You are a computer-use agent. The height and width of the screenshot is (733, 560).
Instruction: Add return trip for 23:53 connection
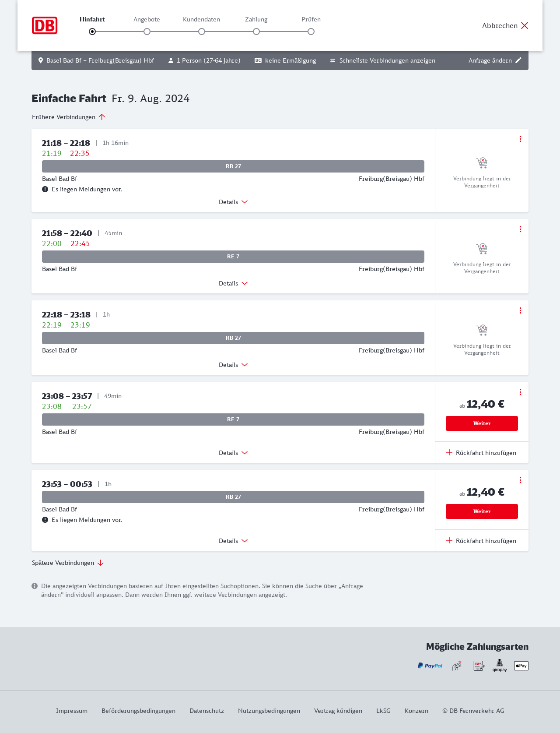click(481, 541)
